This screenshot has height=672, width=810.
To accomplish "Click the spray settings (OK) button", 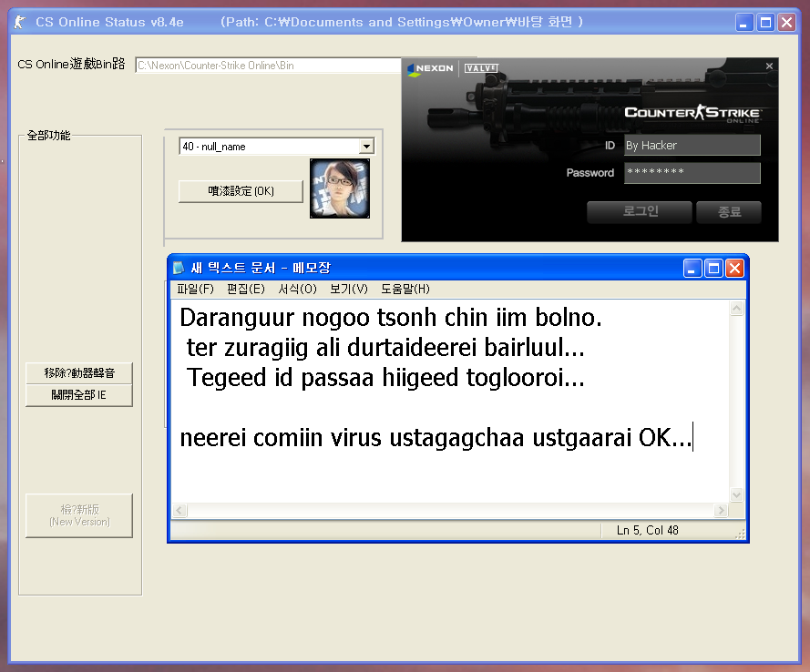I will (241, 191).
